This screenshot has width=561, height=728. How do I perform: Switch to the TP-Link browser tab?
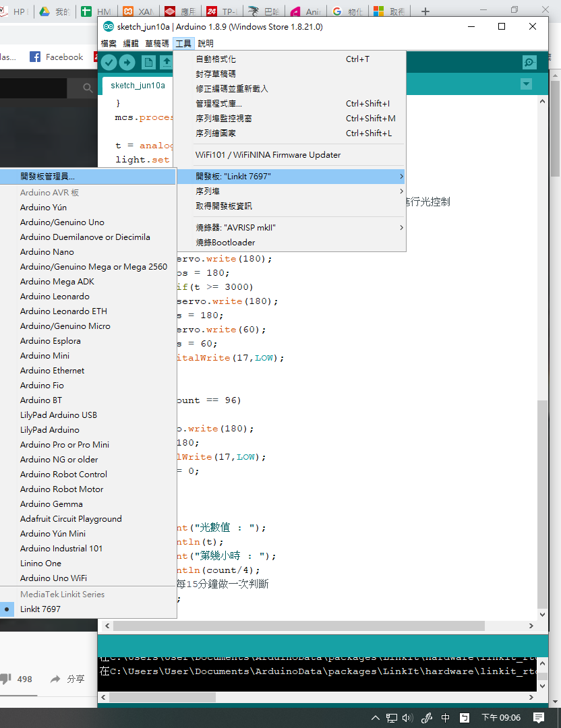pyautogui.click(x=222, y=11)
